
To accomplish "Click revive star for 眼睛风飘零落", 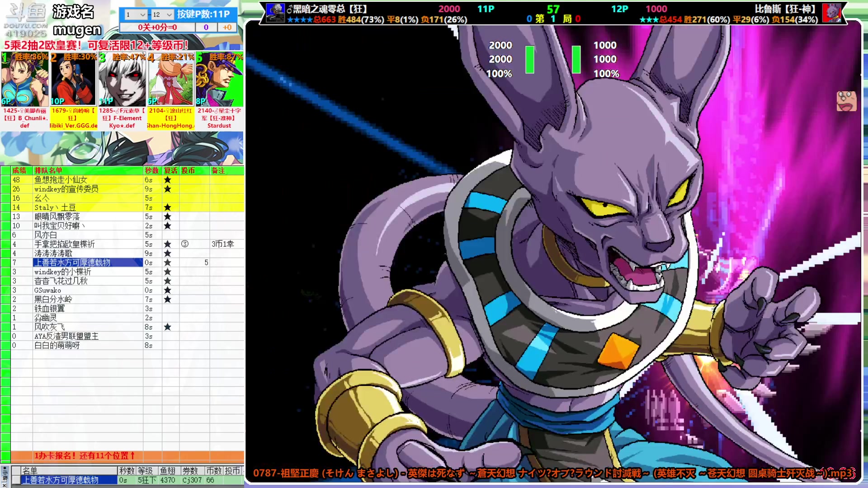I will point(167,216).
